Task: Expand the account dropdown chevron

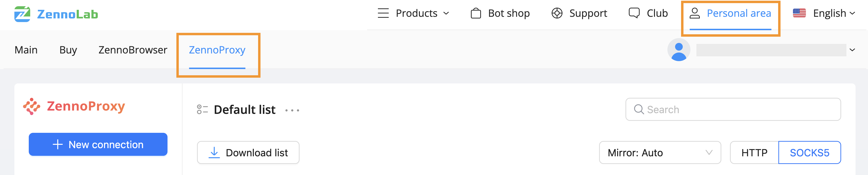Action: pyautogui.click(x=852, y=50)
